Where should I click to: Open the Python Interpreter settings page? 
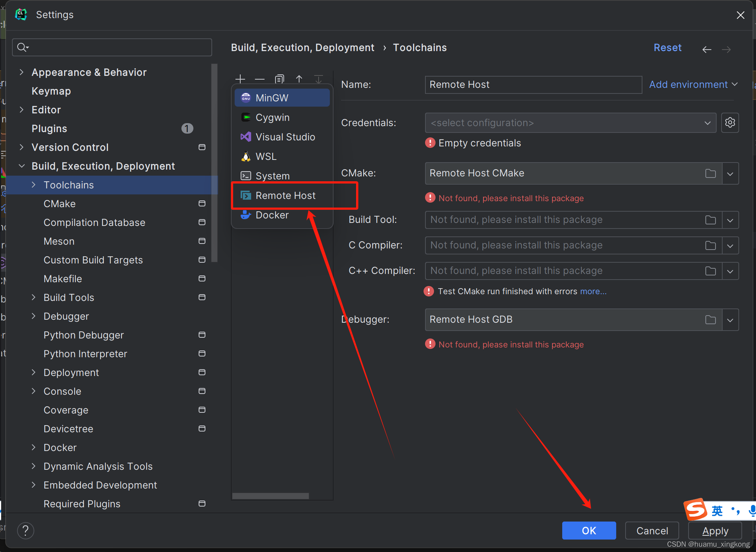85,354
